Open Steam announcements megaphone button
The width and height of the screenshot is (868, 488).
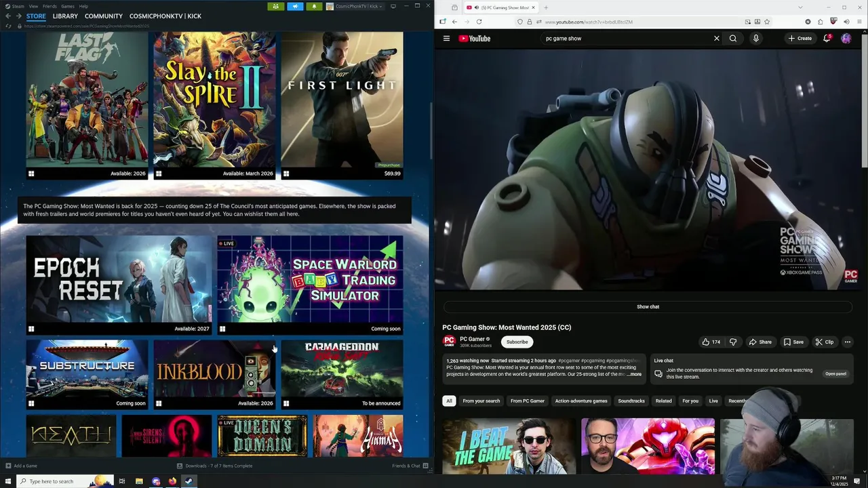pos(295,6)
